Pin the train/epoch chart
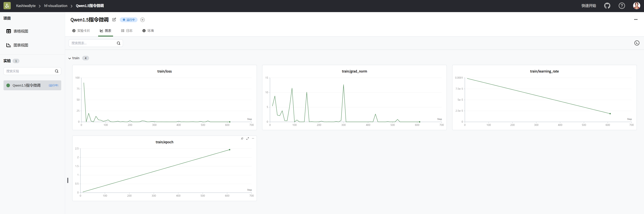The width and height of the screenshot is (644, 214). 242,139
